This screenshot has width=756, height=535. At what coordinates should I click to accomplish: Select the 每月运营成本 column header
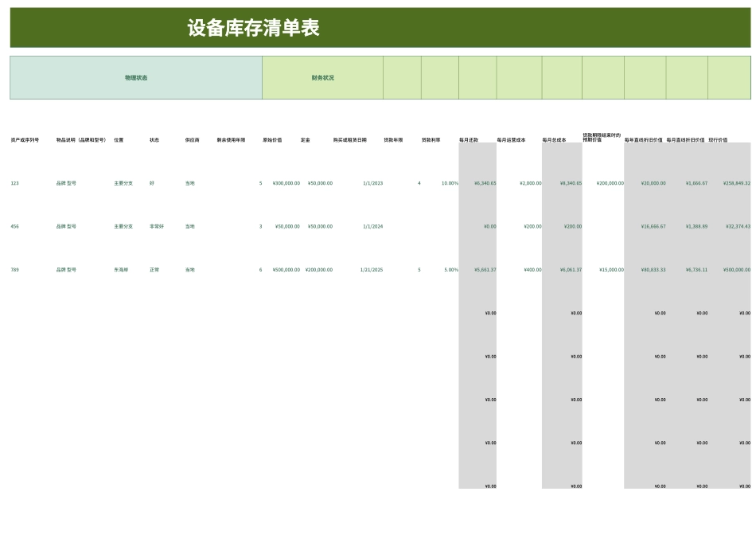tap(511, 140)
